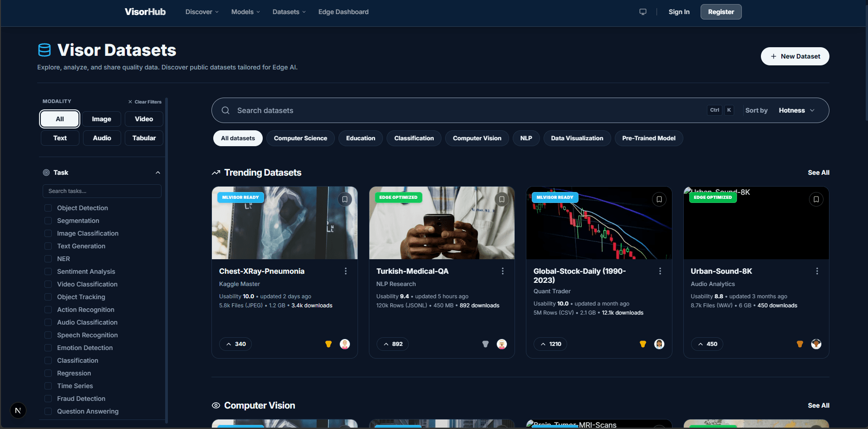The image size is (868, 429).
Task: Tick the Sentiment Analysis checkbox
Action: [x=48, y=271]
